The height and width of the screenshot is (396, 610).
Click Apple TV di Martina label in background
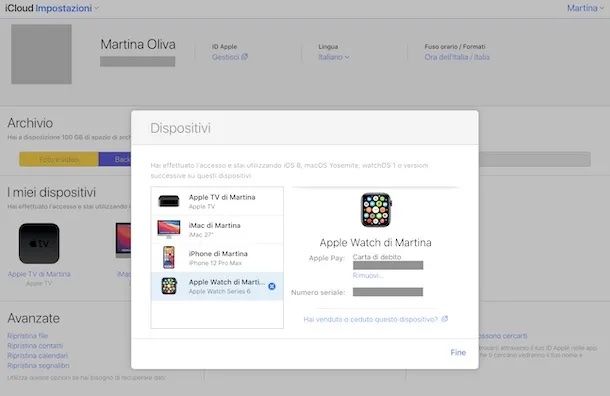pos(39,274)
